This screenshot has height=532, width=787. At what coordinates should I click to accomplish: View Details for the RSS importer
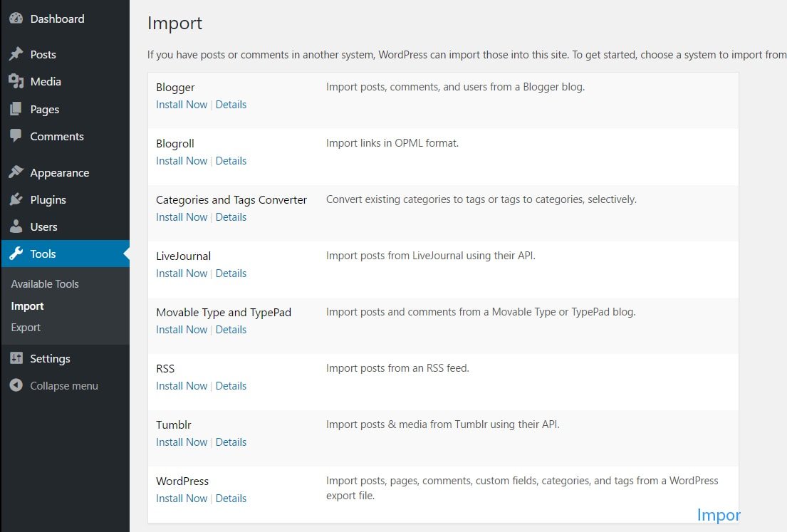coord(231,385)
